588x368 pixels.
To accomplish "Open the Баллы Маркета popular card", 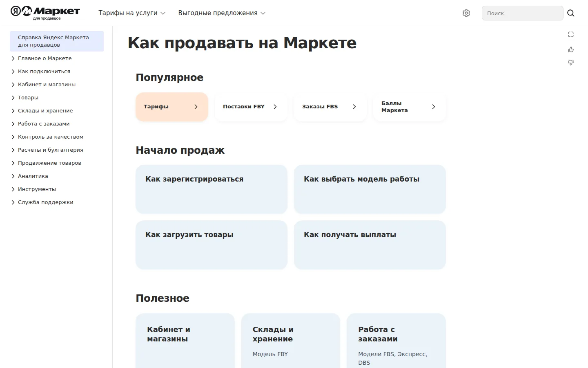I will click(x=410, y=107).
